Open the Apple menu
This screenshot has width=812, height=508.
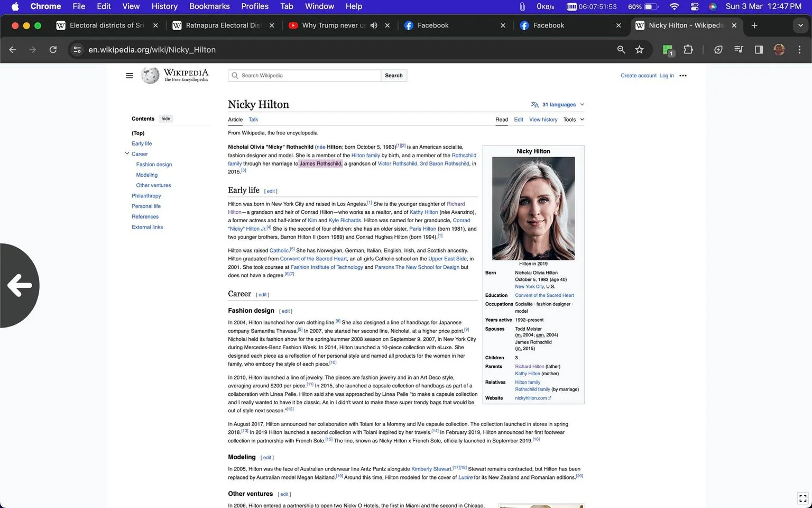coord(15,6)
